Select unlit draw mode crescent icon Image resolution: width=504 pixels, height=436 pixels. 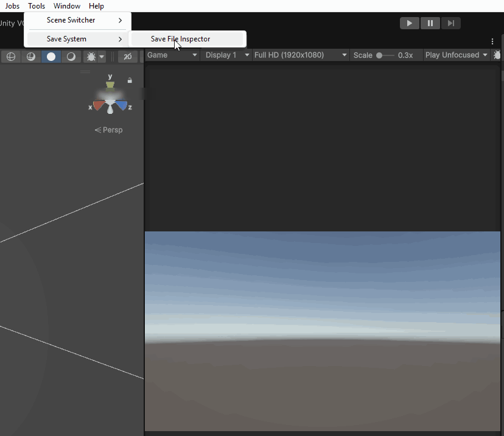[x=71, y=57]
